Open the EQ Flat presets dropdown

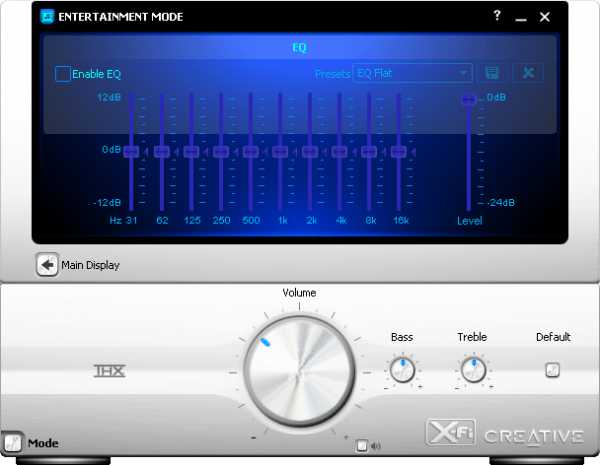[412, 73]
